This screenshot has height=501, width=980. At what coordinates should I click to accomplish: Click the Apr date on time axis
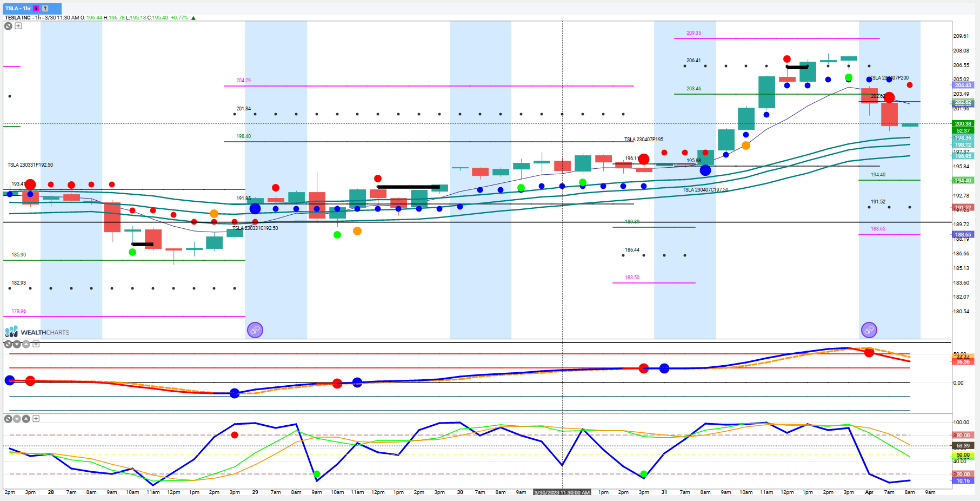pos(869,492)
